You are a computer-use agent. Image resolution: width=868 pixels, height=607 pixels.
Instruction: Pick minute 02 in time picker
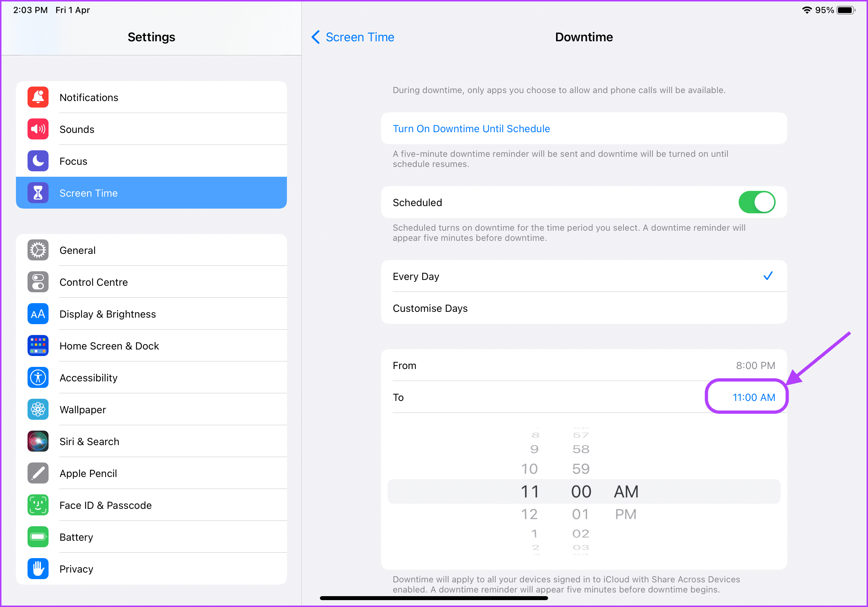(x=581, y=533)
